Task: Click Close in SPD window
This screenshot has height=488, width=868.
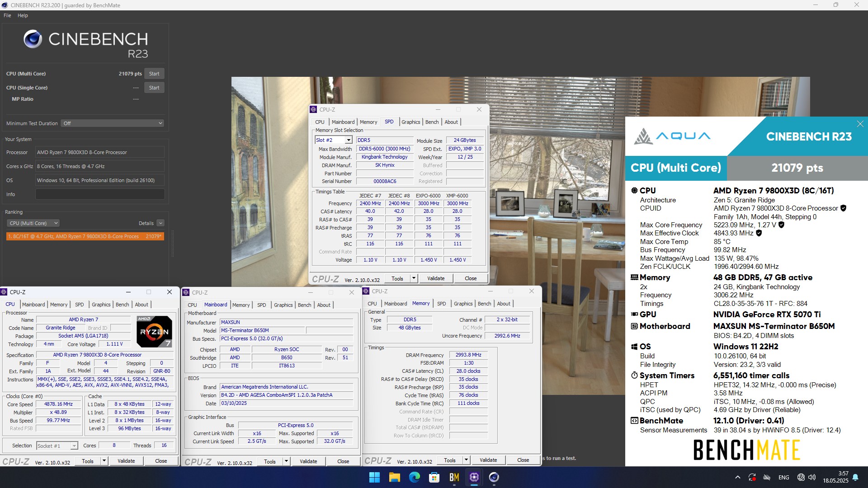Action: 471,278
